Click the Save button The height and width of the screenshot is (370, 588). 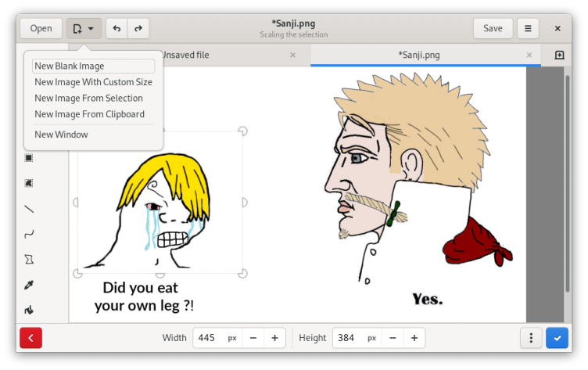pyautogui.click(x=493, y=28)
